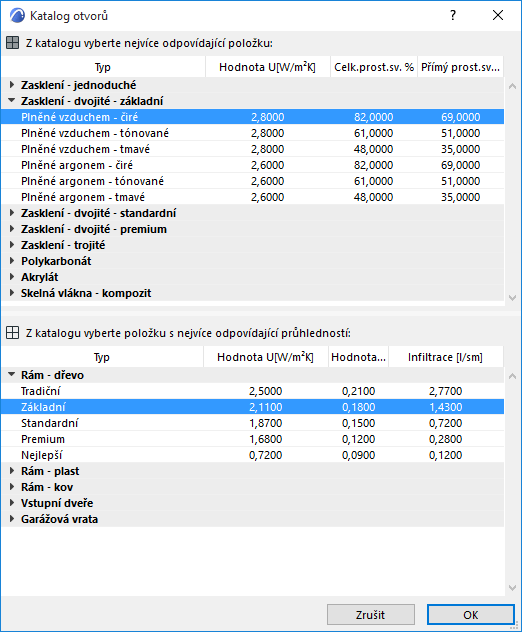Click the Akrylát label
Image resolution: width=522 pixels, height=632 pixels.
point(40,277)
